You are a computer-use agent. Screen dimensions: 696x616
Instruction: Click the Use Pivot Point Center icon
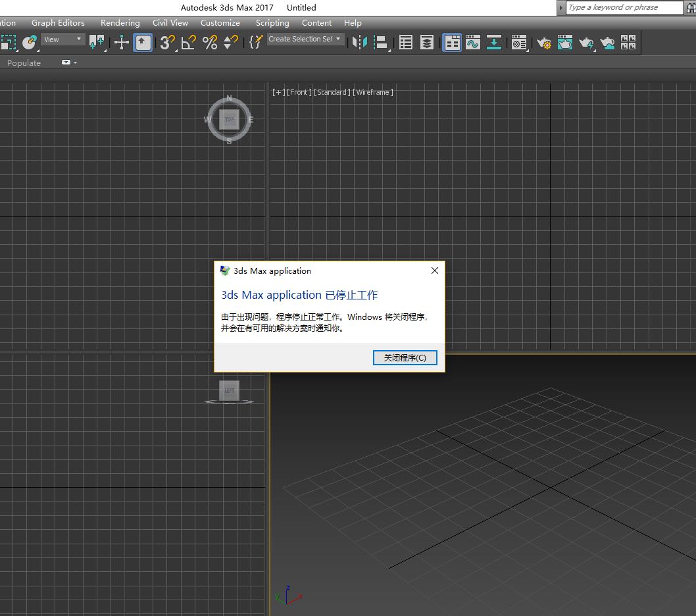pyautogui.click(x=97, y=43)
